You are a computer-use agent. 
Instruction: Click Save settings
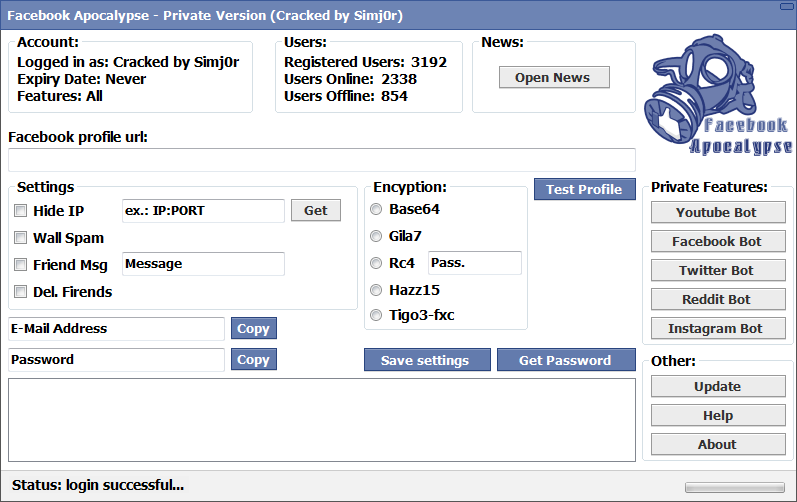point(427,360)
